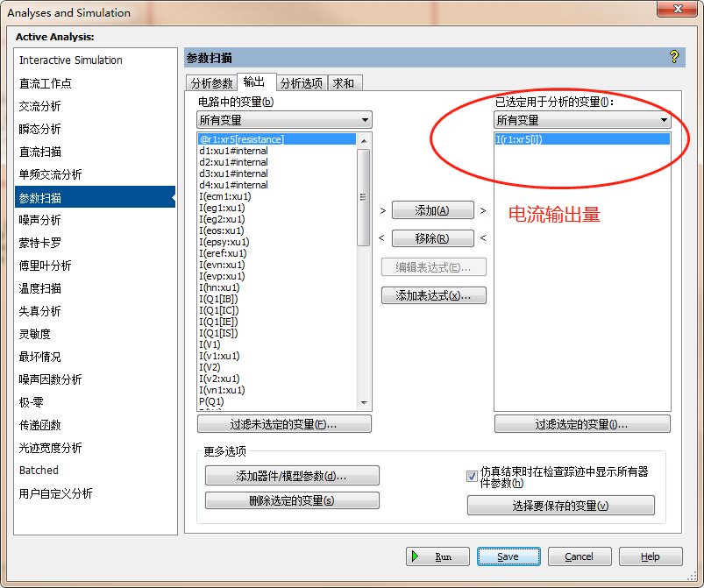Open 选择要保存的变量(V) dialog
Viewport: 704px width, 588px height.
[x=560, y=505]
